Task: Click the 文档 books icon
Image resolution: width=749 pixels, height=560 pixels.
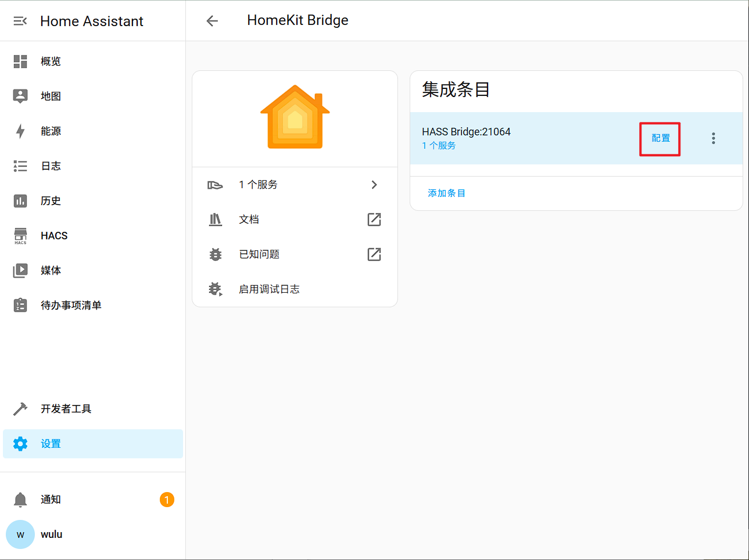Action: (x=216, y=220)
